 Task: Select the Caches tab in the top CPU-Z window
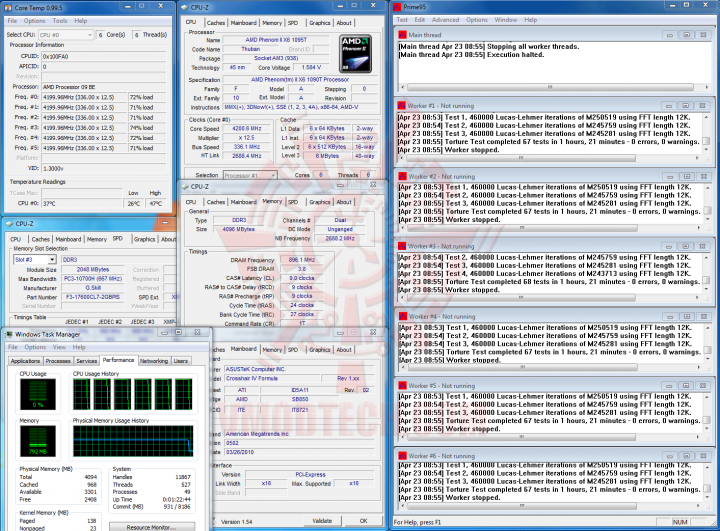click(x=216, y=23)
